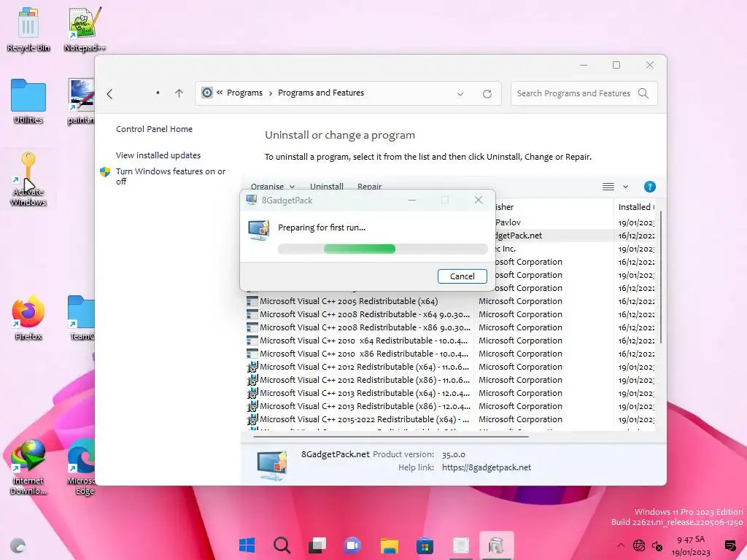Select Visual C++ 2012 Redistributable (x86) row

point(357,379)
